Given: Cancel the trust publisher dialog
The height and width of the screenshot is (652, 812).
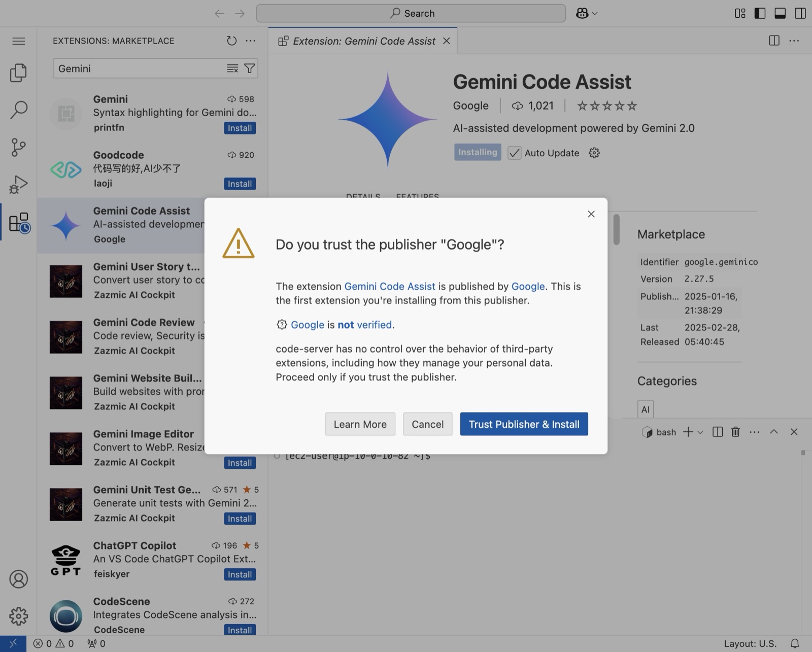Looking at the screenshot, I should 427,424.
